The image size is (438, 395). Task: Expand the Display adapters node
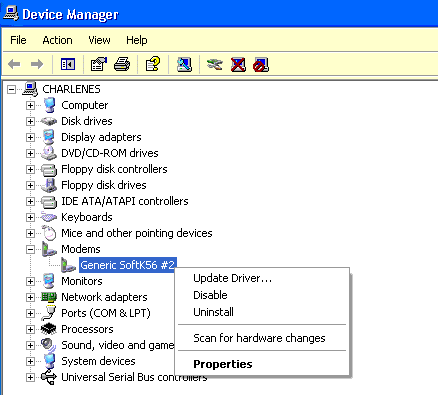pyautogui.click(x=30, y=137)
